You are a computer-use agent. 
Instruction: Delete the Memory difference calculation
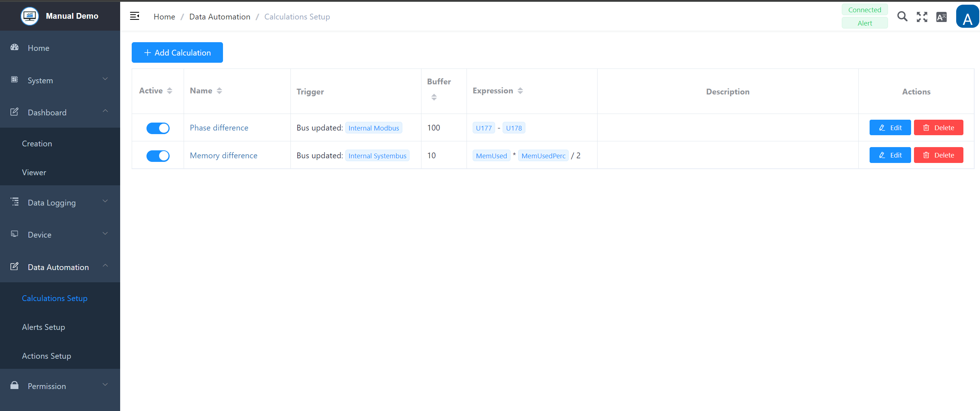click(x=938, y=155)
